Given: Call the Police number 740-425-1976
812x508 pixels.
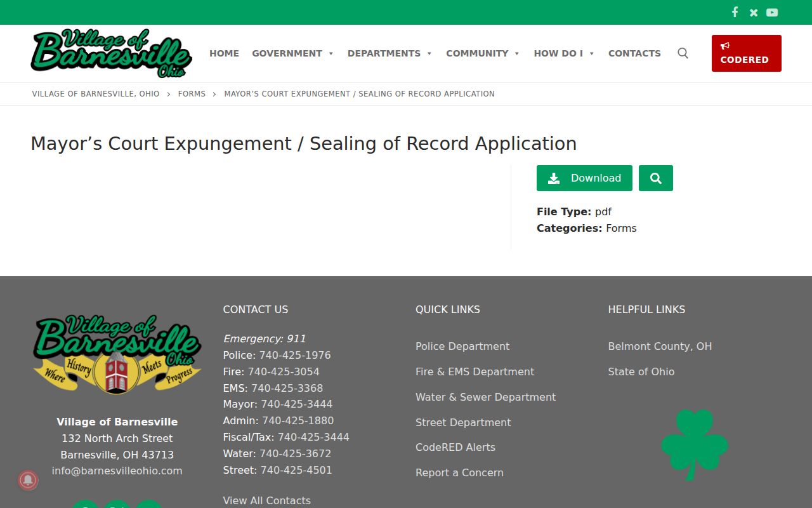Looking at the screenshot, I should 295,355.
